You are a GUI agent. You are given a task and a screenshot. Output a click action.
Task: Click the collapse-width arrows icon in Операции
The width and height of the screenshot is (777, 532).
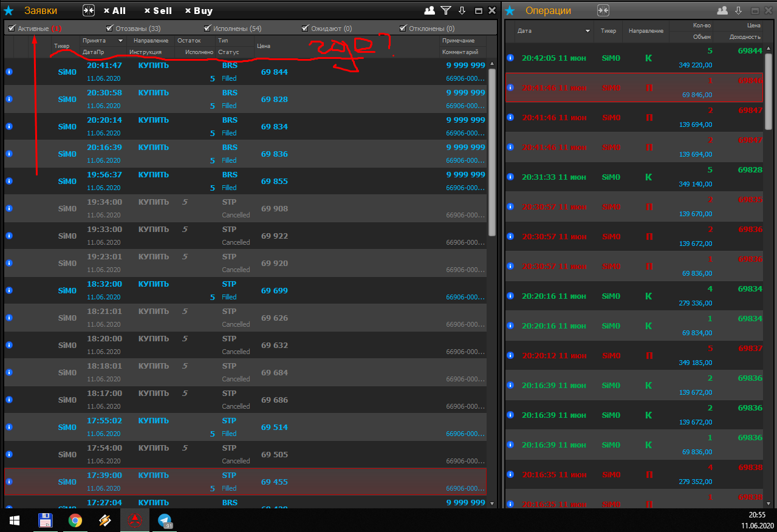[603, 10]
